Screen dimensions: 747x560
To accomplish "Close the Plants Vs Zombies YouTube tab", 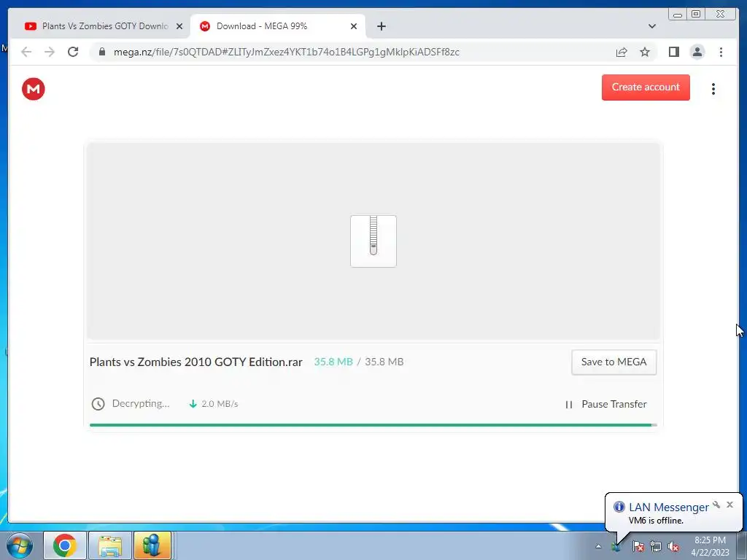I will [179, 26].
